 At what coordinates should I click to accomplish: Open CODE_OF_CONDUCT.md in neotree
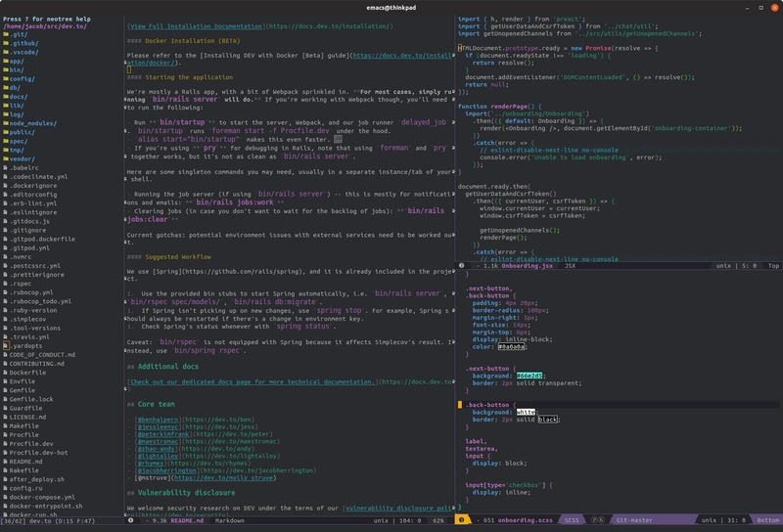click(x=42, y=355)
